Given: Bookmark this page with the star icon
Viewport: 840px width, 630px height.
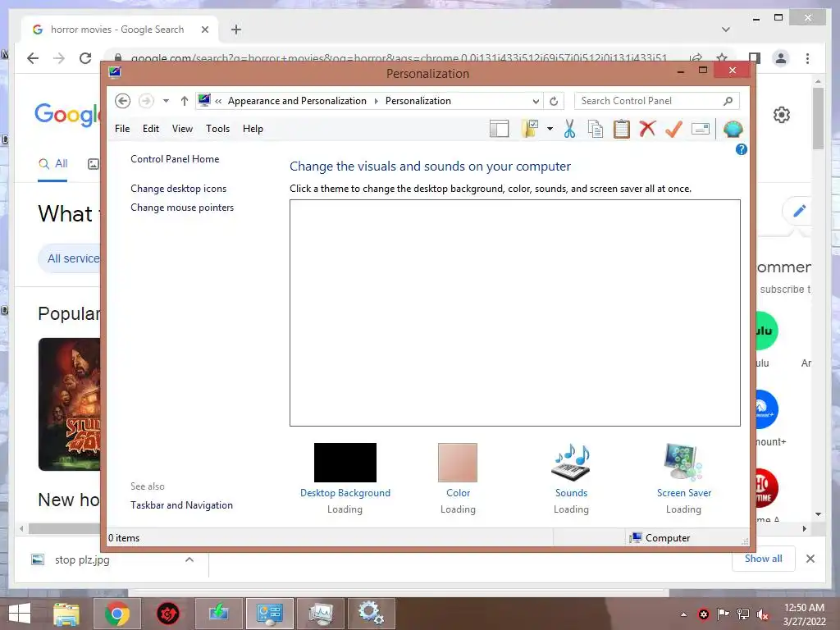Looking at the screenshot, I should point(722,58).
